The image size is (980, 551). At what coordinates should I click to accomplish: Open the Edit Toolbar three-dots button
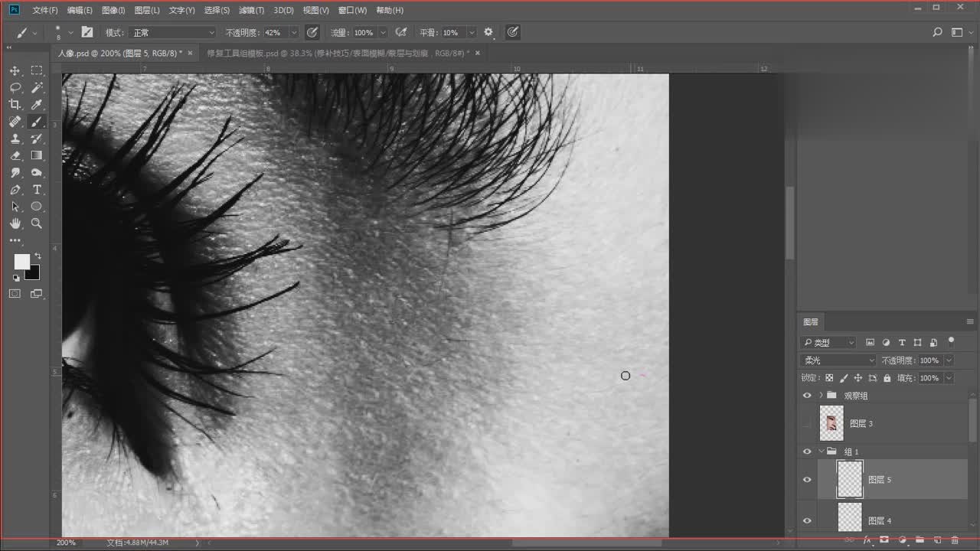point(15,240)
